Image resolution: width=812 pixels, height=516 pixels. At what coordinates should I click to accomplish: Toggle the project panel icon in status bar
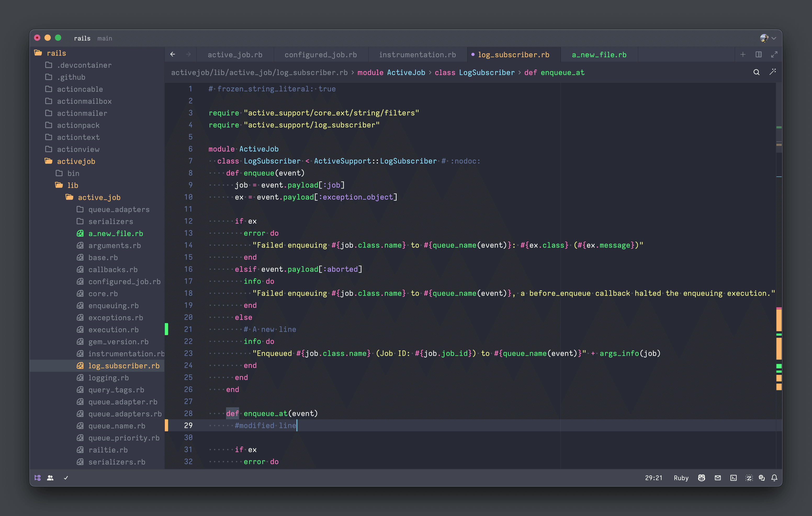click(37, 478)
